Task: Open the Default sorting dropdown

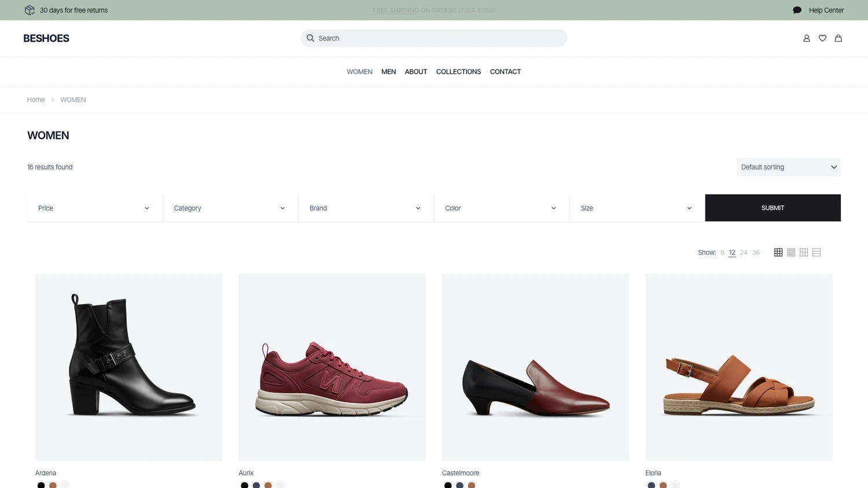Action: point(788,167)
